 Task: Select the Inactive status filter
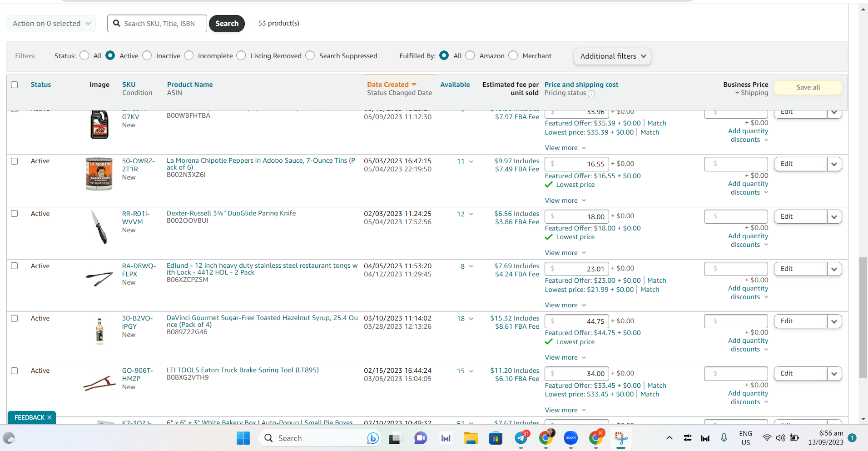[x=147, y=55]
